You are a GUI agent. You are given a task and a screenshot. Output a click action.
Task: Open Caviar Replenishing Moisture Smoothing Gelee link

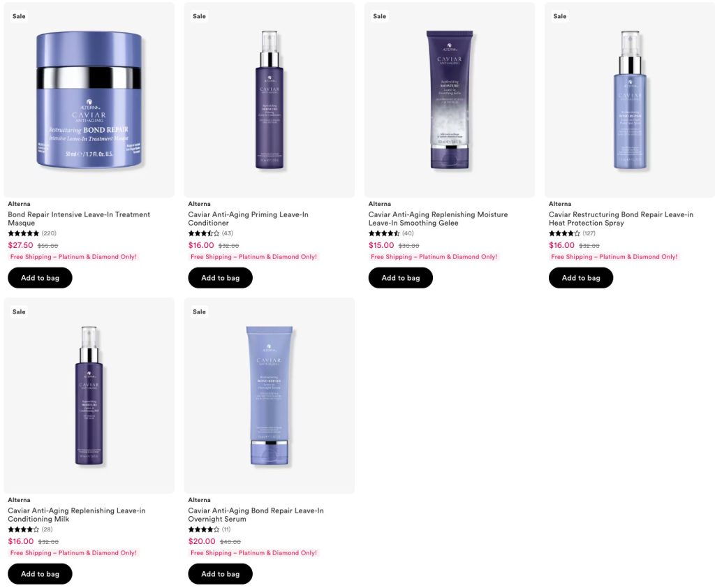pyautogui.click(x=438, y=219)
